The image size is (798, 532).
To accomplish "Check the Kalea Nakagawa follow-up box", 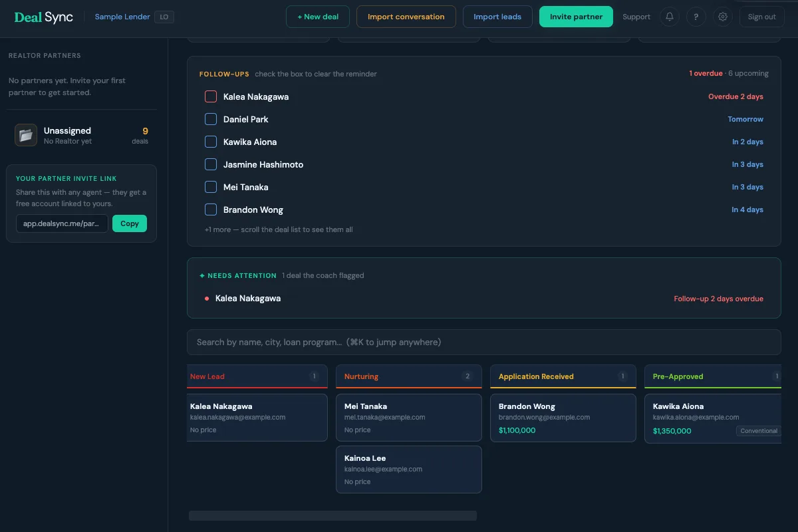I will click(211, 96).
